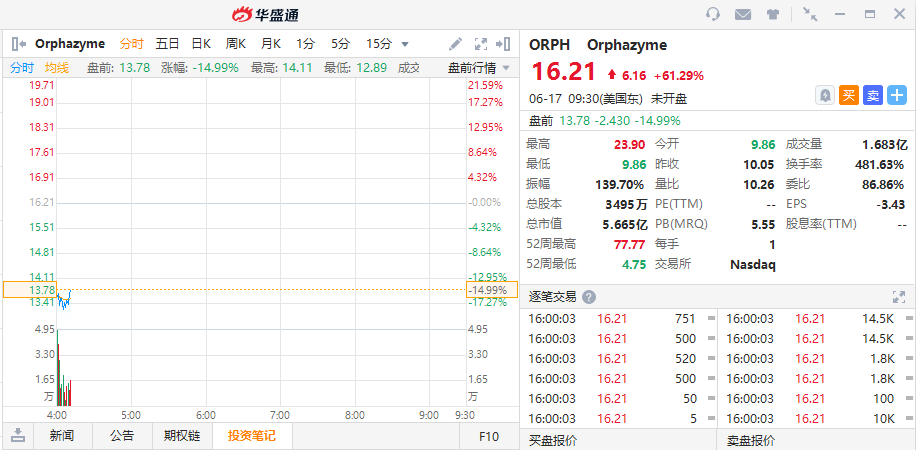Click the 换手率 481.63% value
This screenshot has width=916, height=450.
(880, 164)
